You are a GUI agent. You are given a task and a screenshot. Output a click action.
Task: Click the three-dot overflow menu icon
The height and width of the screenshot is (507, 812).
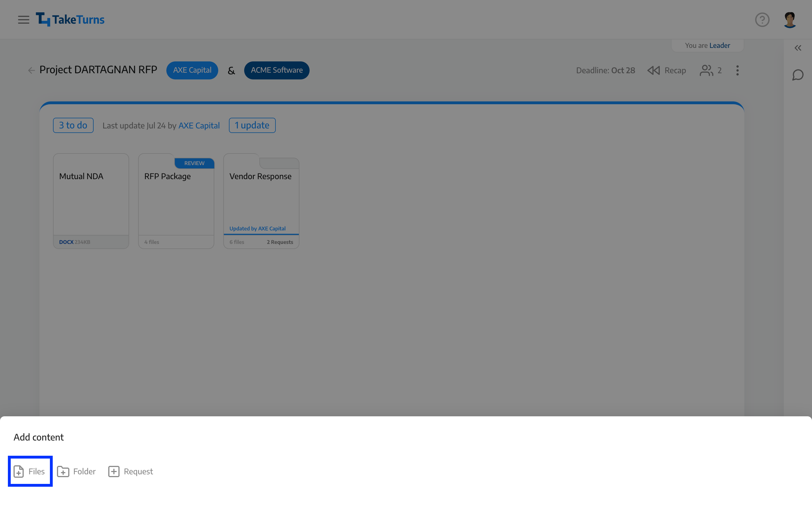tap(738, 70)
